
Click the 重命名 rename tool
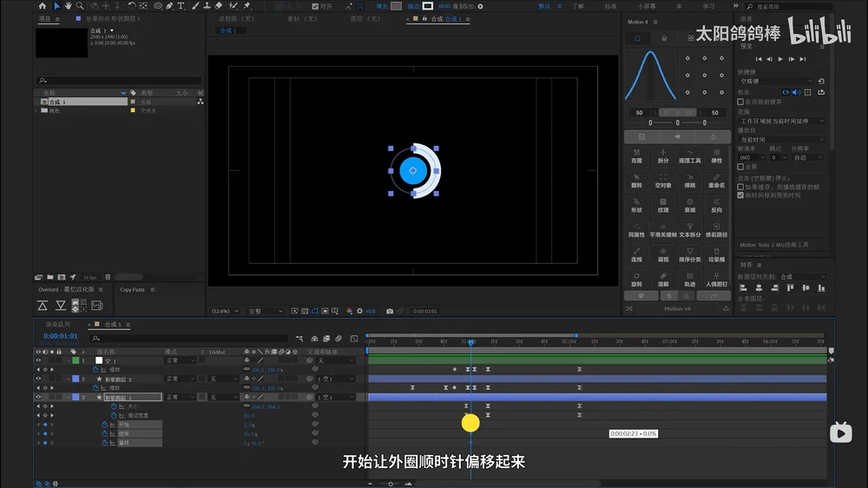click(x=716, y=181)
